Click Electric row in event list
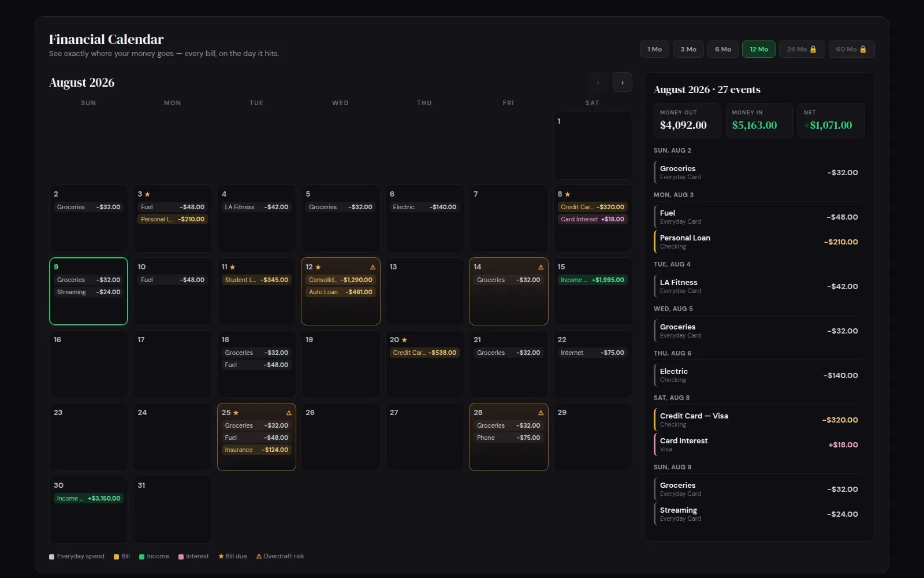The height and width of the screenshot is (578, 924). 759,375
